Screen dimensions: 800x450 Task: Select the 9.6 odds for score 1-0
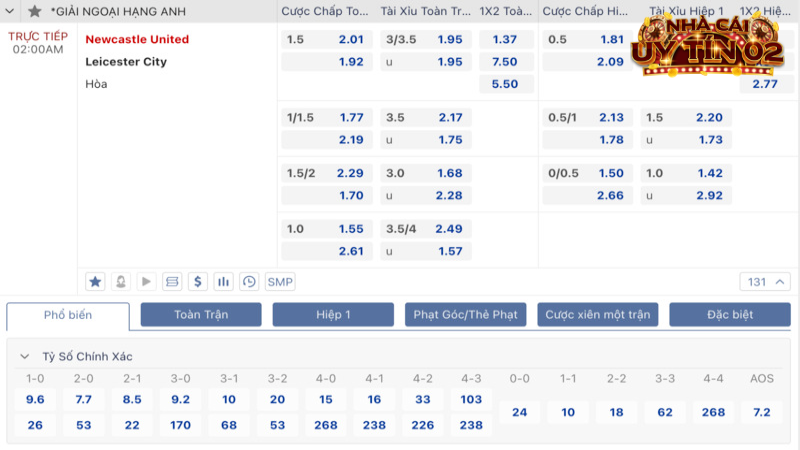pos(35,399)
